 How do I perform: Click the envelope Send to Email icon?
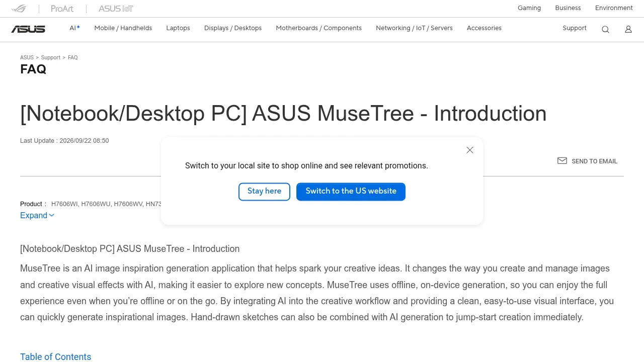pos(562,161)
